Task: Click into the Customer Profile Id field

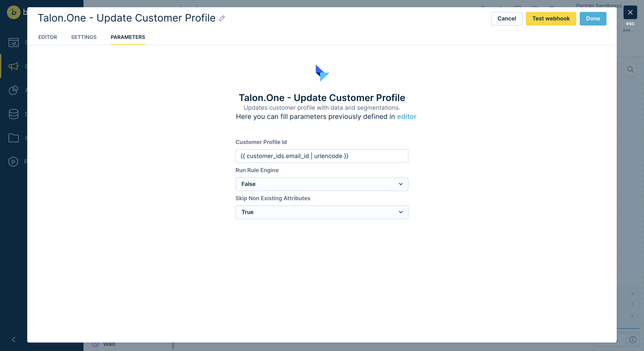Action: tap(322, 156)
